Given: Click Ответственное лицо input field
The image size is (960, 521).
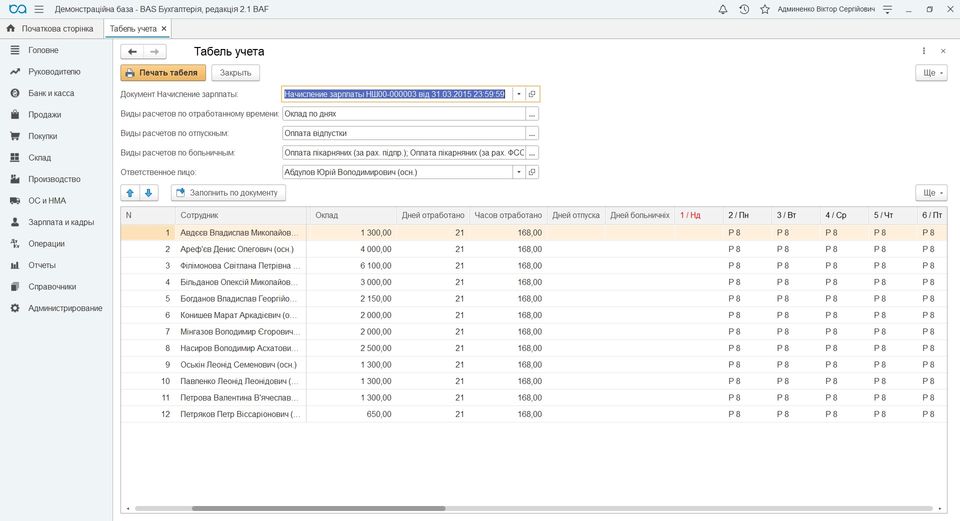Looking at the screenshot, I should (x=397, y=172).
